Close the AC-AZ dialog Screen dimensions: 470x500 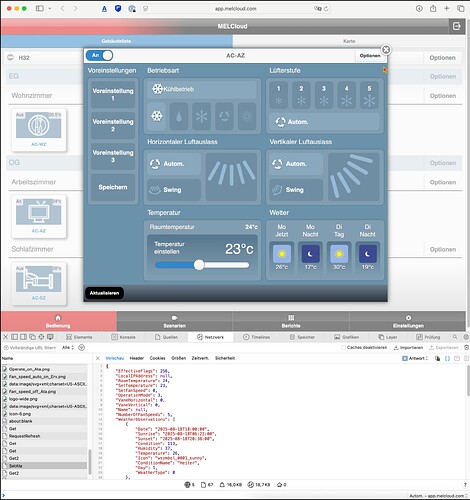[386, 50]
